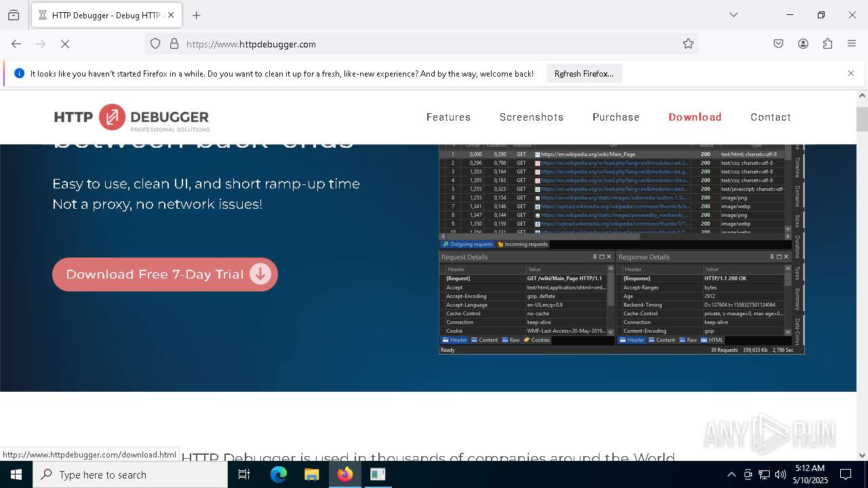Open the Firefox application menu (hamburger)
868x488 pixels.
tap(852, 44)
